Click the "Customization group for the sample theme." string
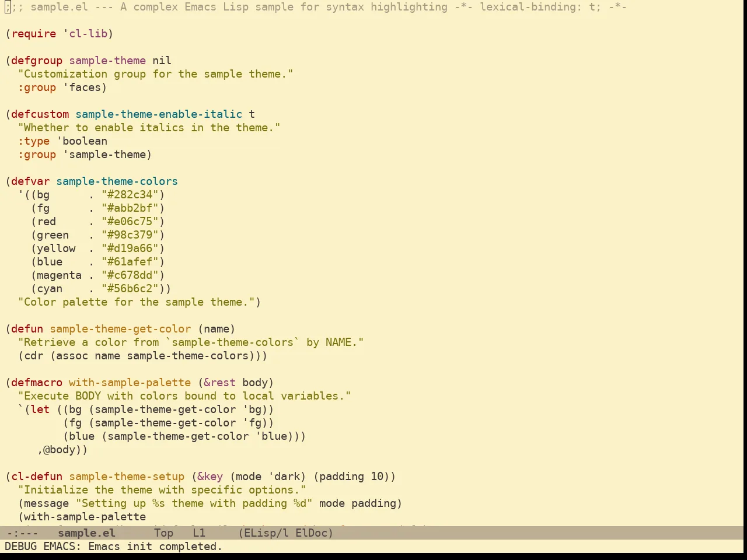Viewport: 747px width, 560px height. [x=156, y=74]
